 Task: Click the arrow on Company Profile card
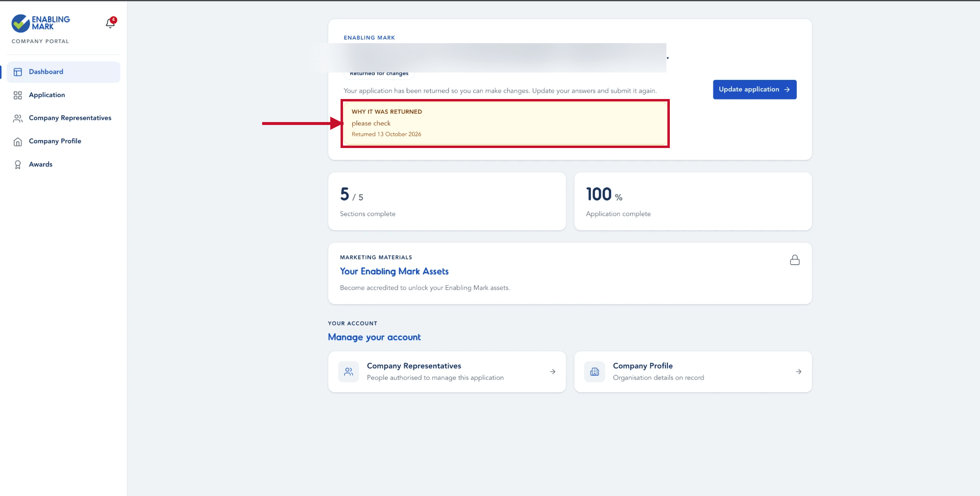[799, 372]
